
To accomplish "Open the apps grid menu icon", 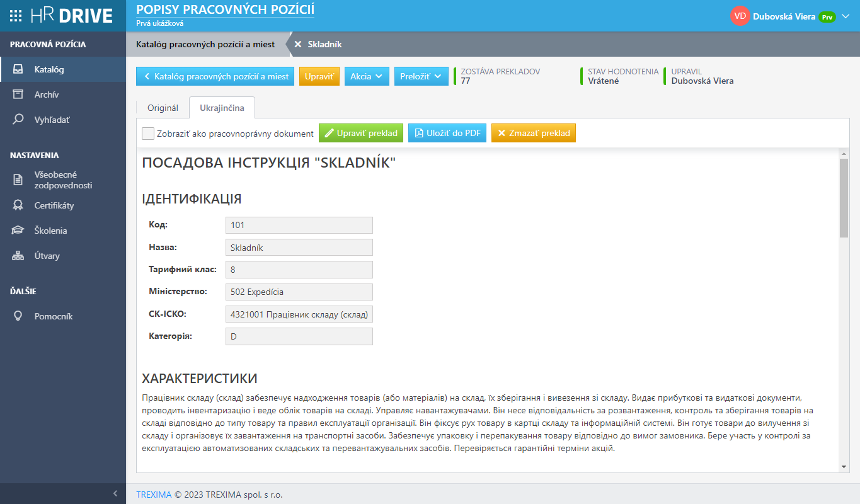I will pyautogui.click(x=17, y=16).
